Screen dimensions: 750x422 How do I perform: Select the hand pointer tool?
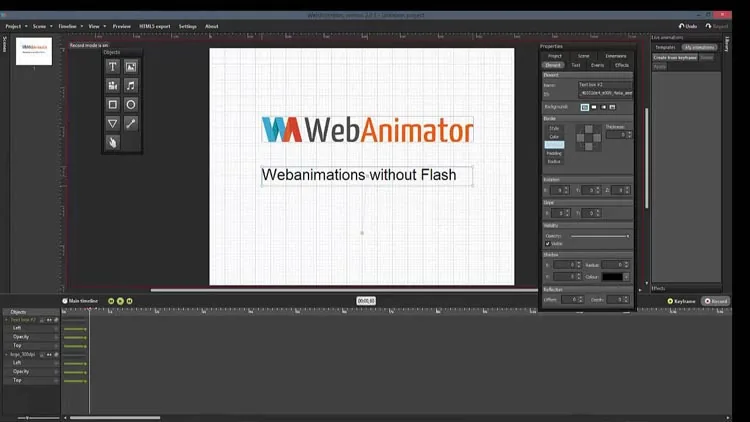click(112, 142)
